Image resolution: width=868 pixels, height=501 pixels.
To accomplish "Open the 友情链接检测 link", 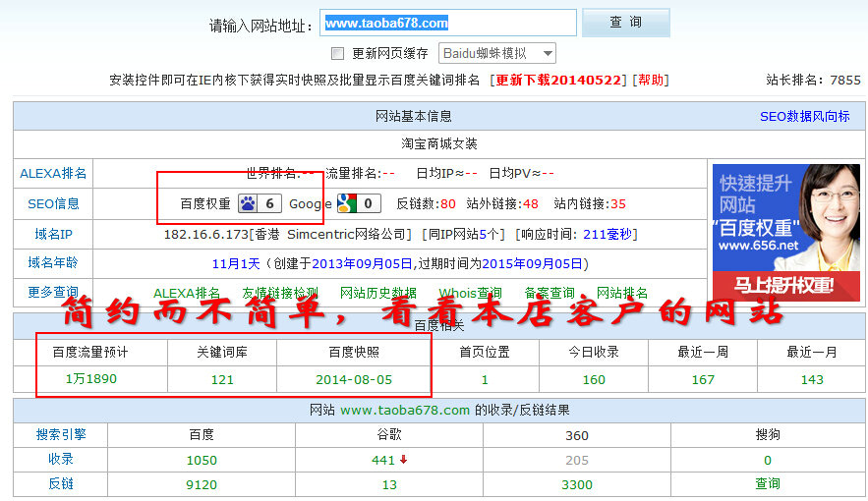I will 280,293.
